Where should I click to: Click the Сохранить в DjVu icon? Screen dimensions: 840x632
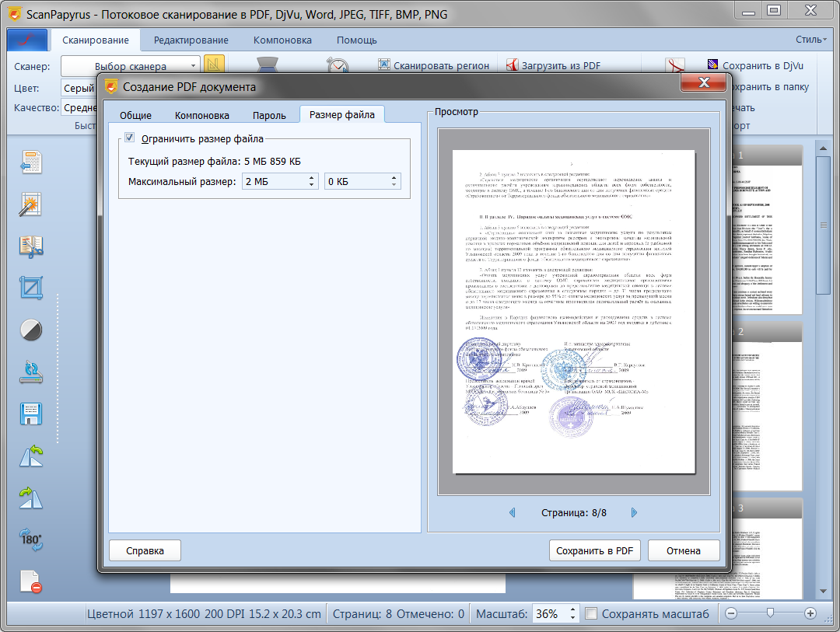tap(712, 65)
